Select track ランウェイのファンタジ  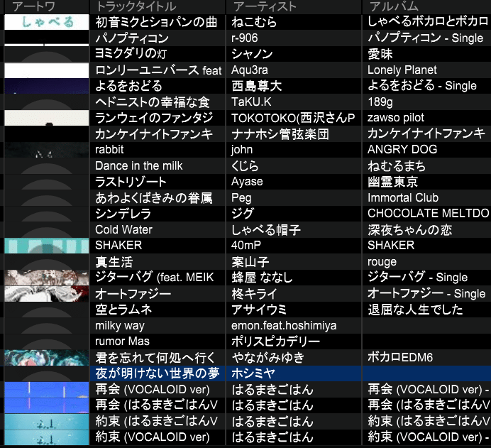point(154,118)
